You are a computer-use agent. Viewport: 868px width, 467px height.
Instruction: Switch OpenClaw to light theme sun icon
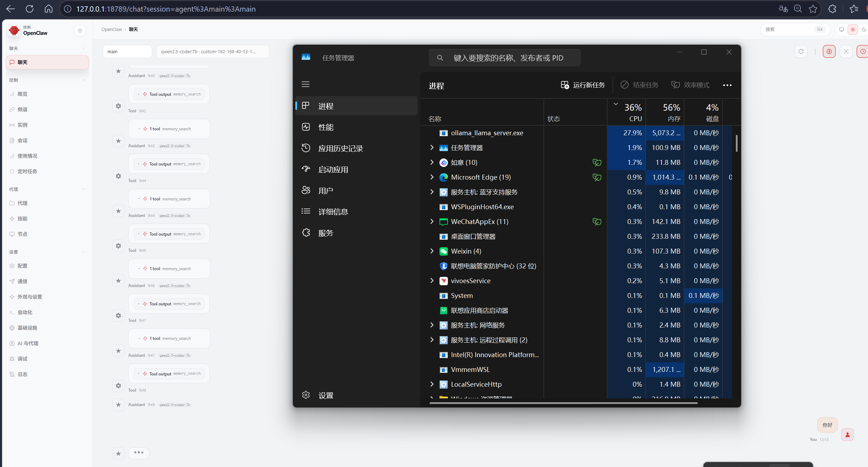853,30
